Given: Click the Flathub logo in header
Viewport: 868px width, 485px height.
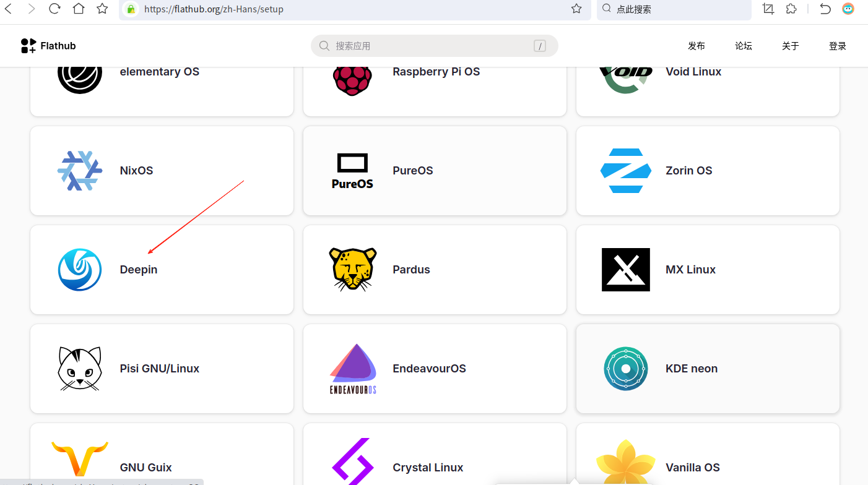Looking at the screenshot, I should (x=48, y=46).
